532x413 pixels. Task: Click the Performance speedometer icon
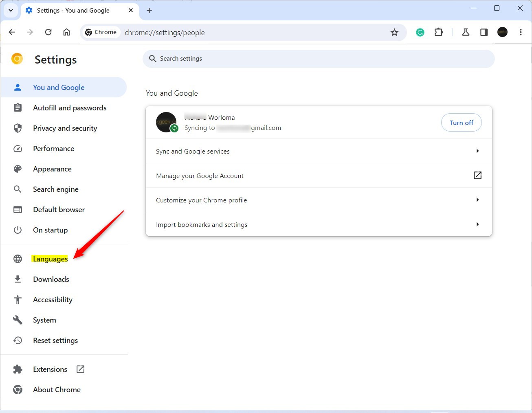18,148
